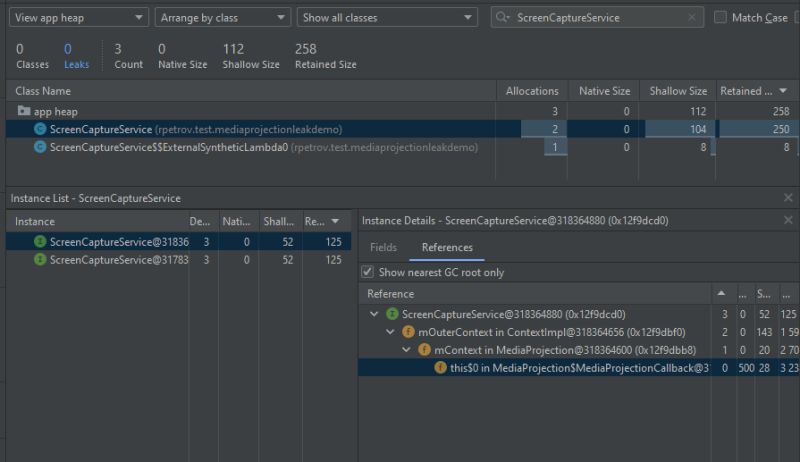Select the app heap folder row
800x462 pixels.
click(x=403, y=111)
